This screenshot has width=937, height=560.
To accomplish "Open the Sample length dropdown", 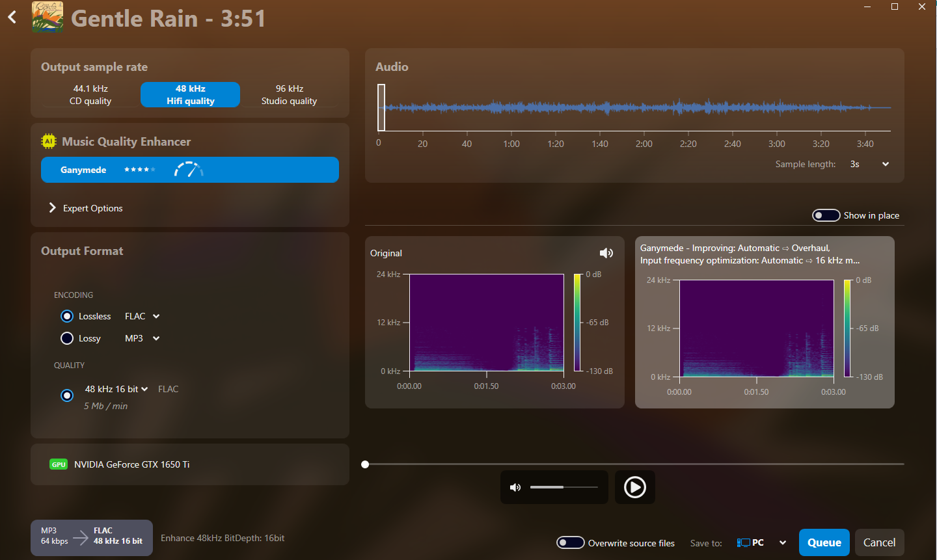I will [x=884, y=164].
